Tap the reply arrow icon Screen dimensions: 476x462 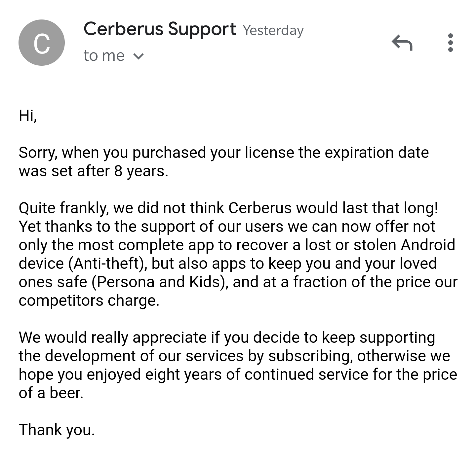point(402,43)
